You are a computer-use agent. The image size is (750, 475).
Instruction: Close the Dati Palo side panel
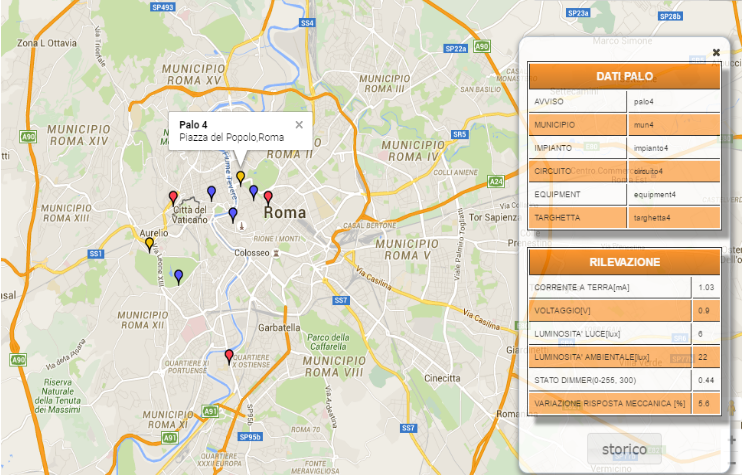click(716, 52)
